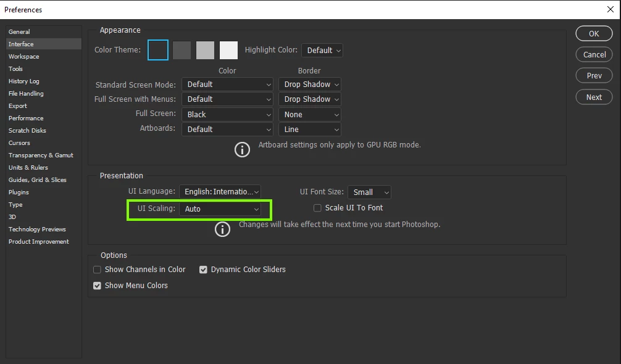
Task: Open the UI Font Size dropdown
Action: 369,192
